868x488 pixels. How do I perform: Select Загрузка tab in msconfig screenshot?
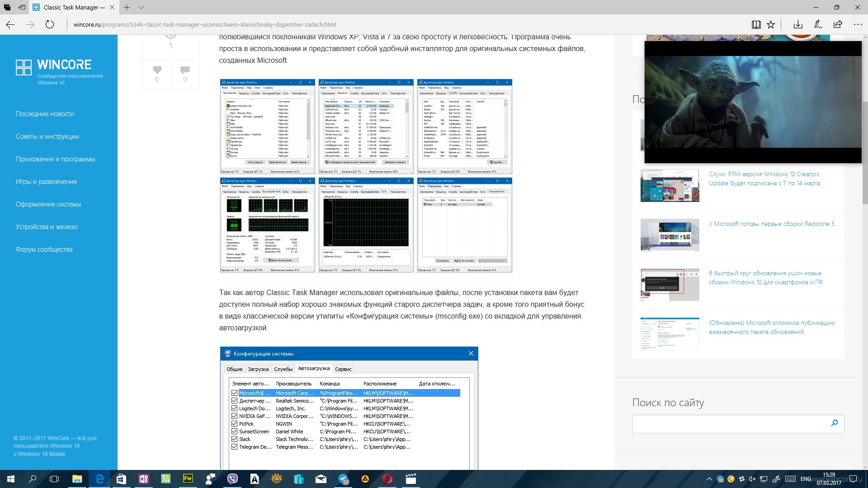coord(258,369)
